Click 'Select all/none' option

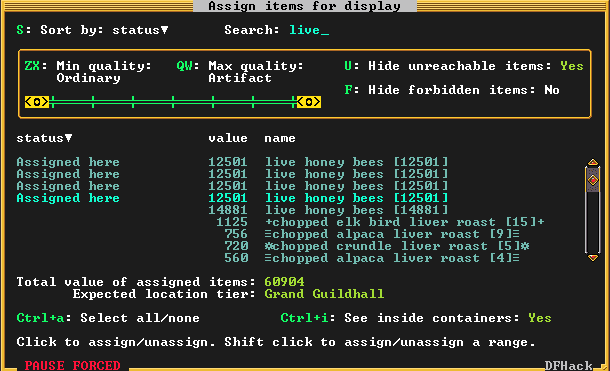point(108,318)
